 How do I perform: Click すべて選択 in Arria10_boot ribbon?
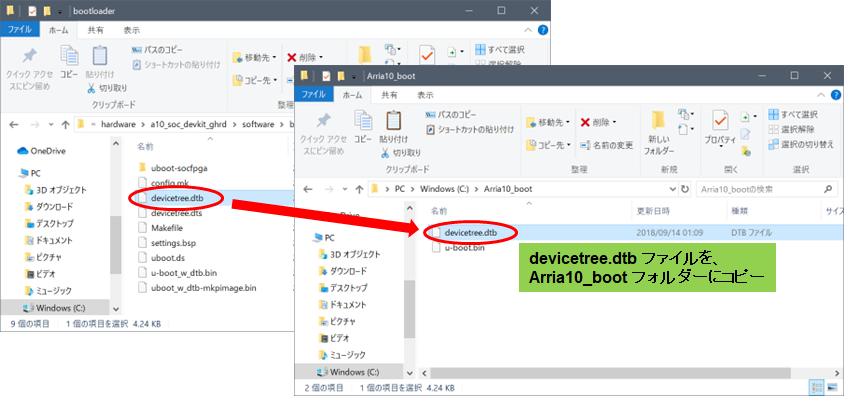coord(793,115)
